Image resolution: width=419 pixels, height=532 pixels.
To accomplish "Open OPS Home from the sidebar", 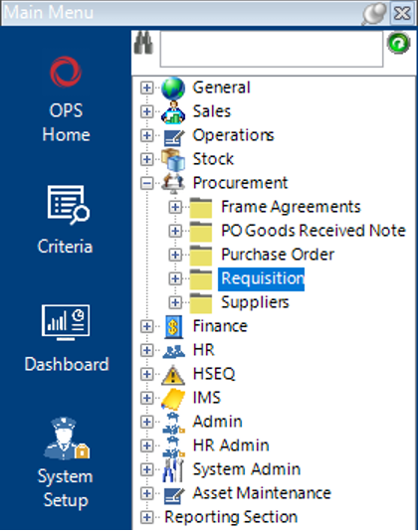I will coord(66,99).
